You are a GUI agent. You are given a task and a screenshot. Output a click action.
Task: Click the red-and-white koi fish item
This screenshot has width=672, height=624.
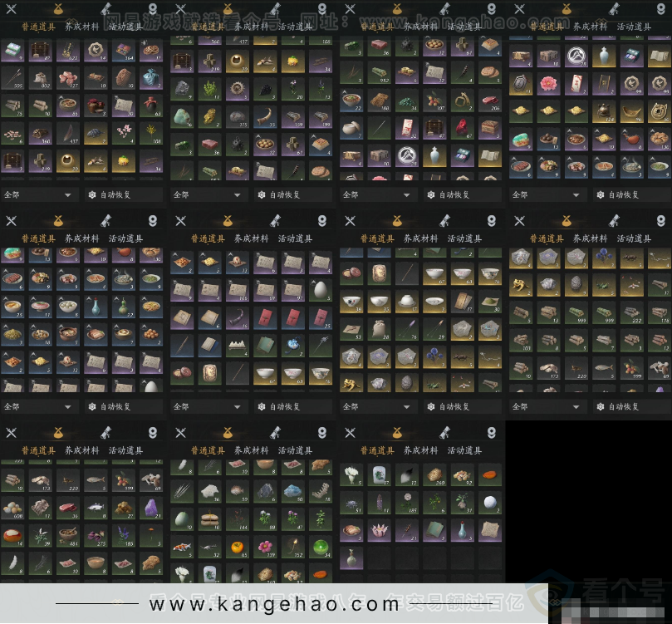181,548
